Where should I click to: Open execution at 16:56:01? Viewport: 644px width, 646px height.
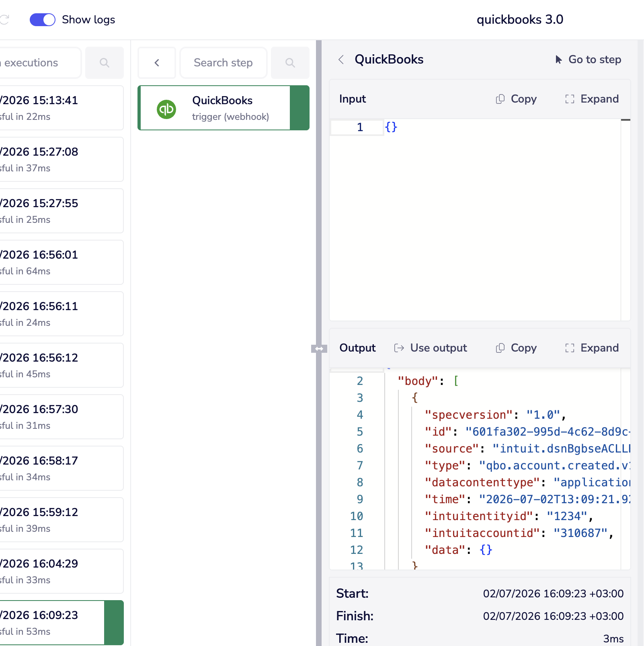[62, 262]
